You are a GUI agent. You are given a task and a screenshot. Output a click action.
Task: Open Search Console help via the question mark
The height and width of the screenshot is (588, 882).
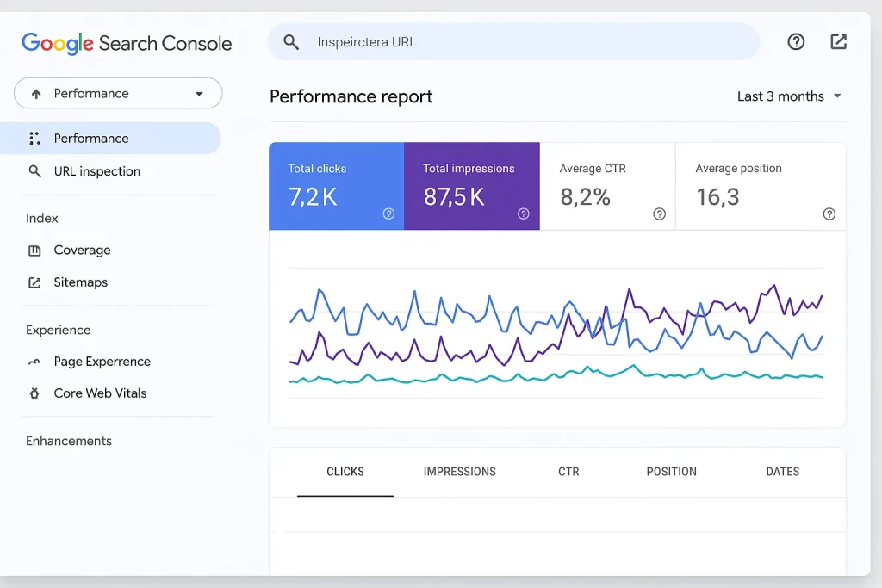click(x=796, y=40)
